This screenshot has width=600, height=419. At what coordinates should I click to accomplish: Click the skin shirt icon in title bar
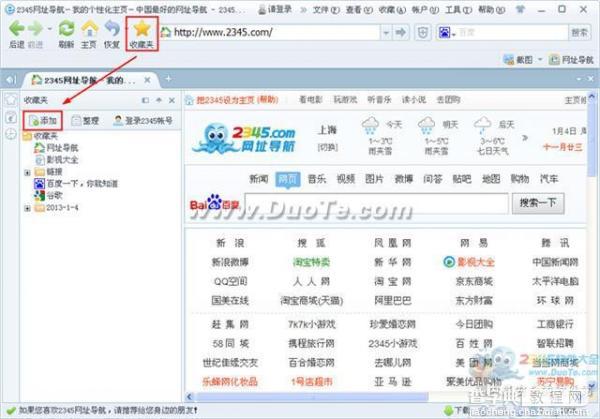(x=519, y=9)
